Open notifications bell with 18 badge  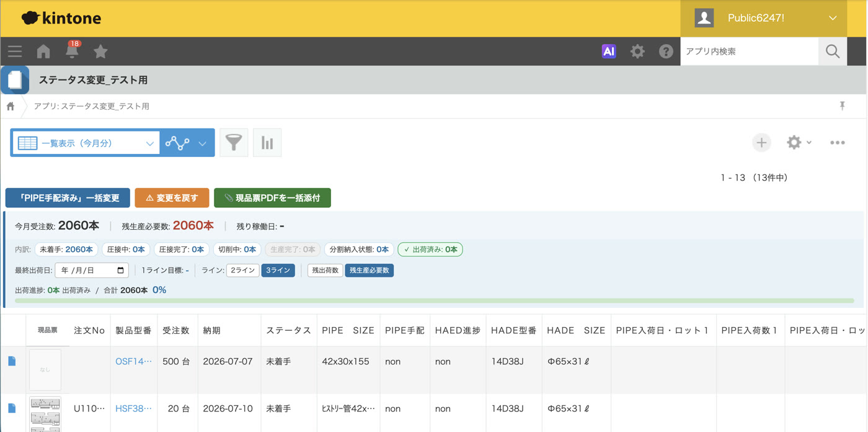[73, 51]
